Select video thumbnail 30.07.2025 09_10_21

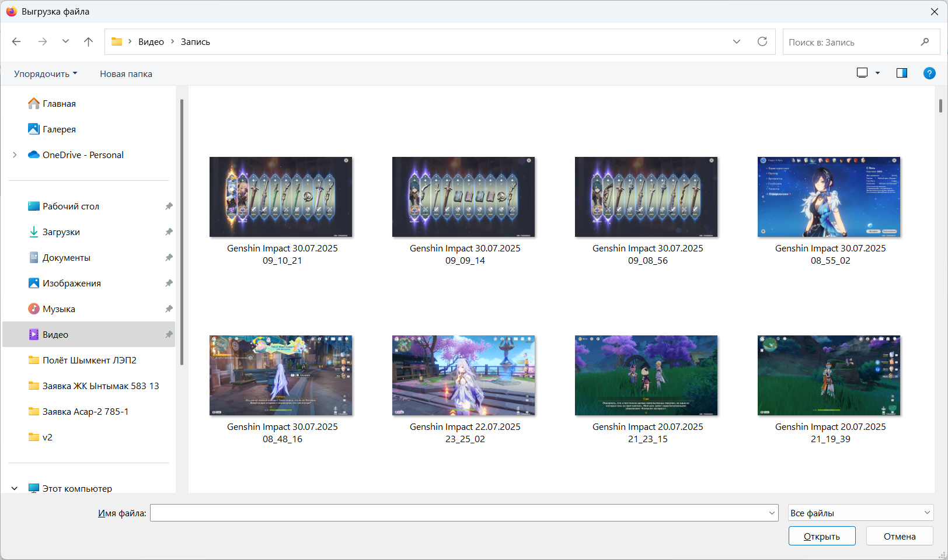tap(281, 197)
